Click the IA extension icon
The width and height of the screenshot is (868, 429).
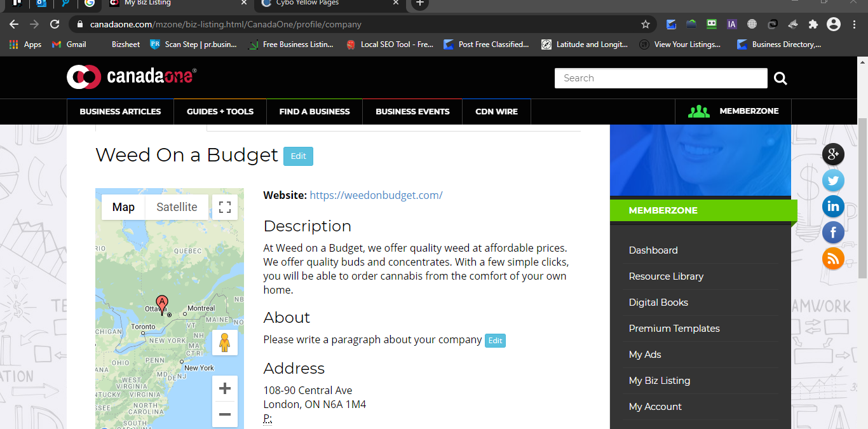731,24
